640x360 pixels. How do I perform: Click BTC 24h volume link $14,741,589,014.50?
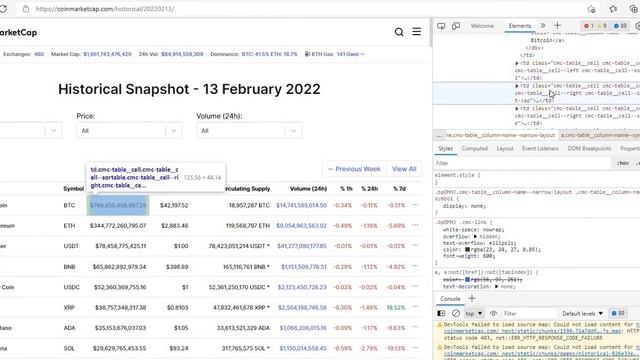tap(301, 205)
